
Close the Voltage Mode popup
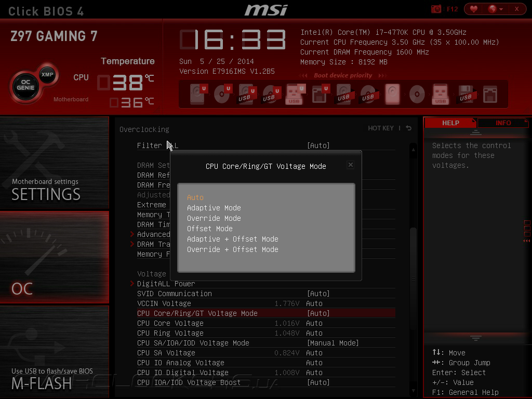[351, 165]
